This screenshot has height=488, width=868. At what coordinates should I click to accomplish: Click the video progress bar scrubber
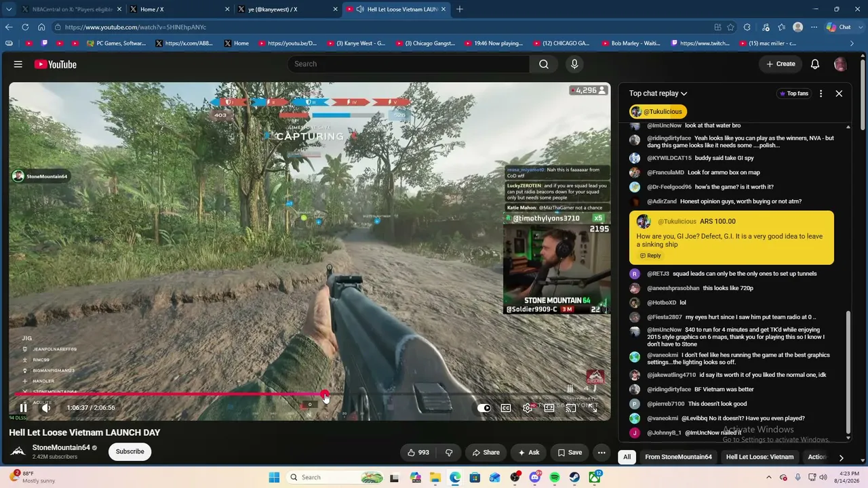[x=325, y=394]
